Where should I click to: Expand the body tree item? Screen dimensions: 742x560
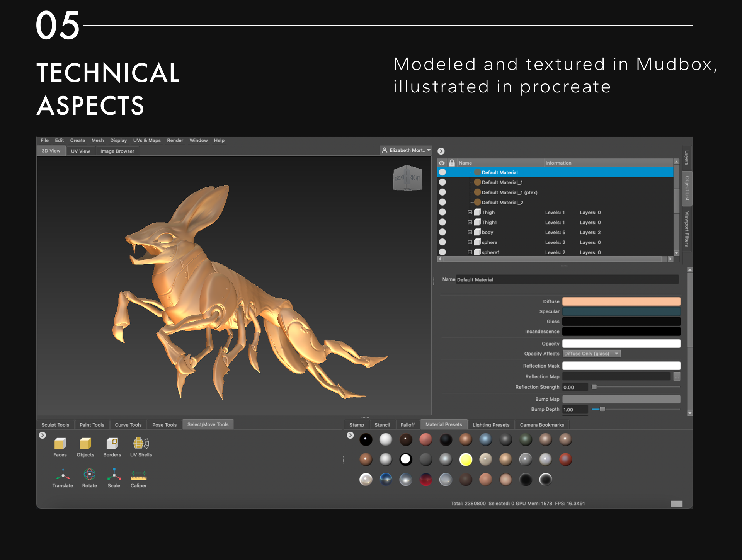[x=470, y=232]
